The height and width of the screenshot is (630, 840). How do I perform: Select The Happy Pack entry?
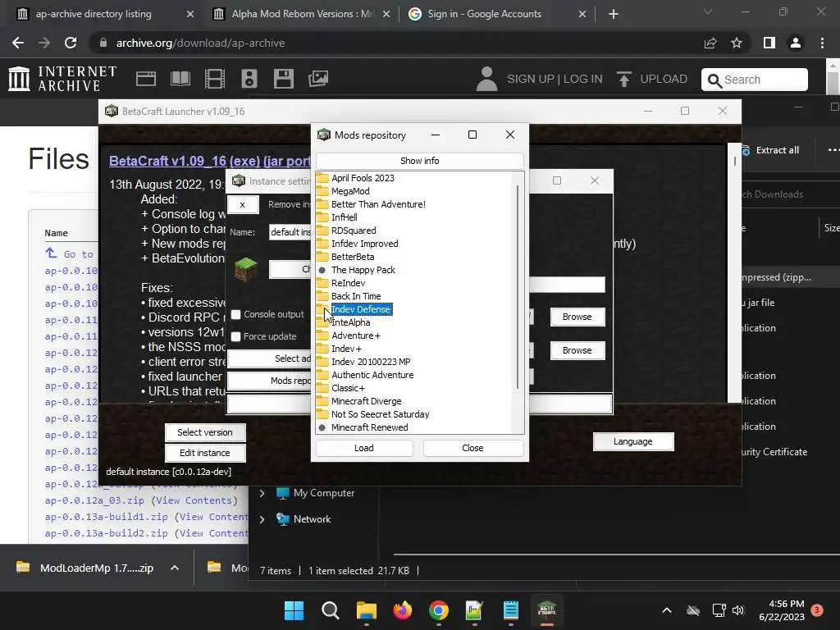coord(363,270)
